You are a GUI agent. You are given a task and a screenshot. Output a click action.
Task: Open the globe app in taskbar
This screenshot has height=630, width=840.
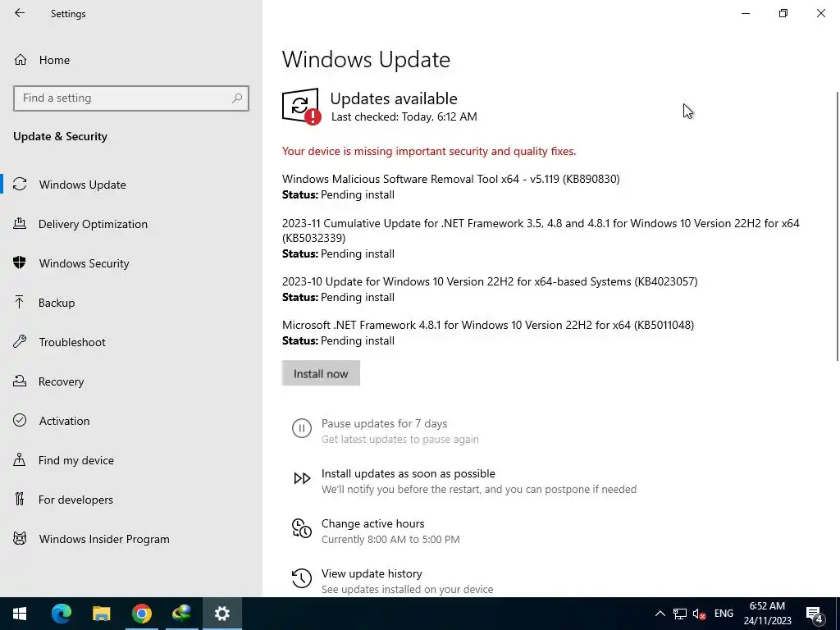click(x=181, y=614)
